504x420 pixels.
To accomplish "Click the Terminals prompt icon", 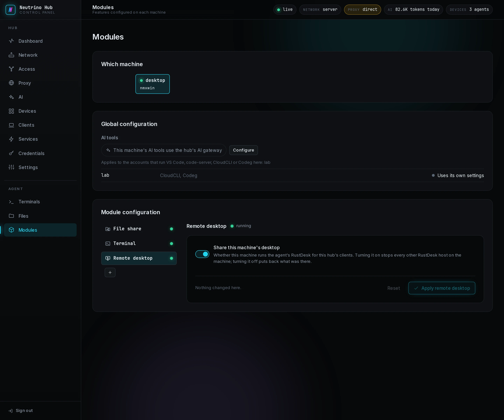I will 11,202.
